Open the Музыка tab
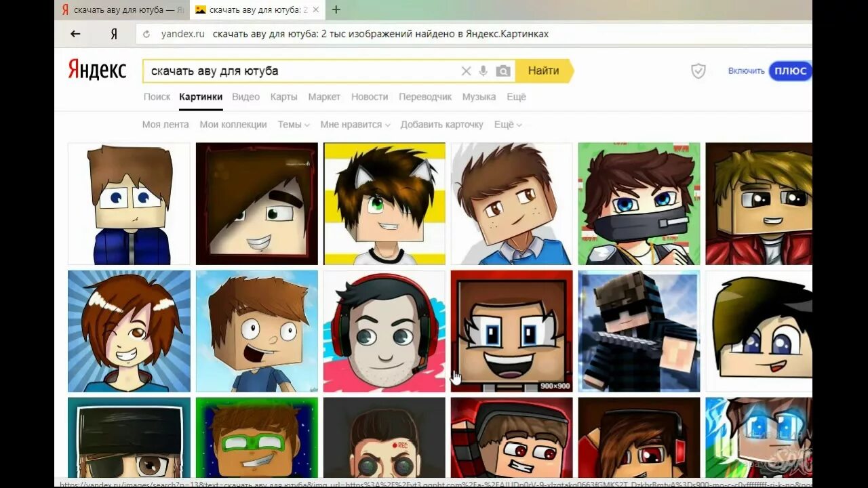 point(479,97)
